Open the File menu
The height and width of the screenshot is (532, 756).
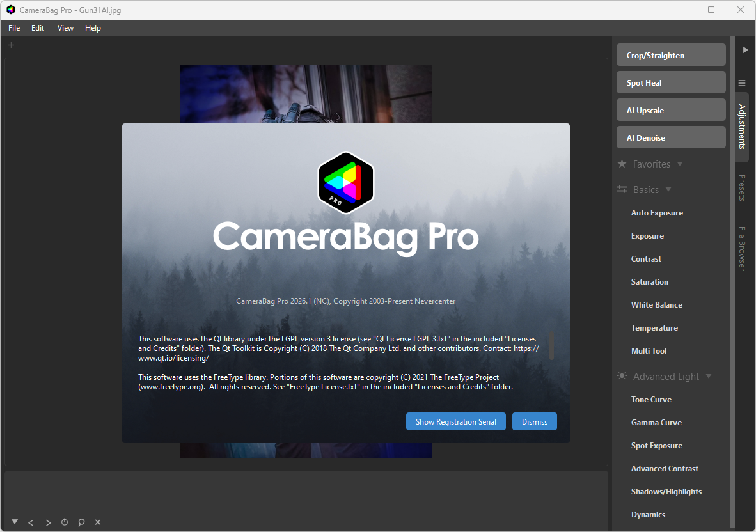14,28
